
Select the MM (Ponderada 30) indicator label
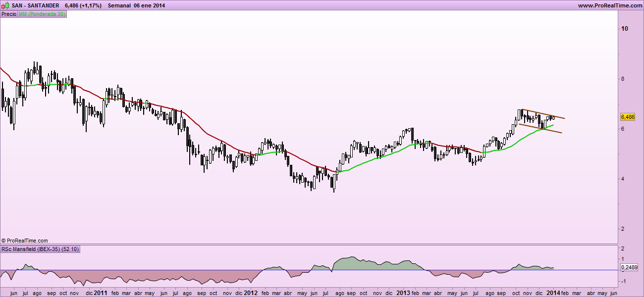click(42, 14)
